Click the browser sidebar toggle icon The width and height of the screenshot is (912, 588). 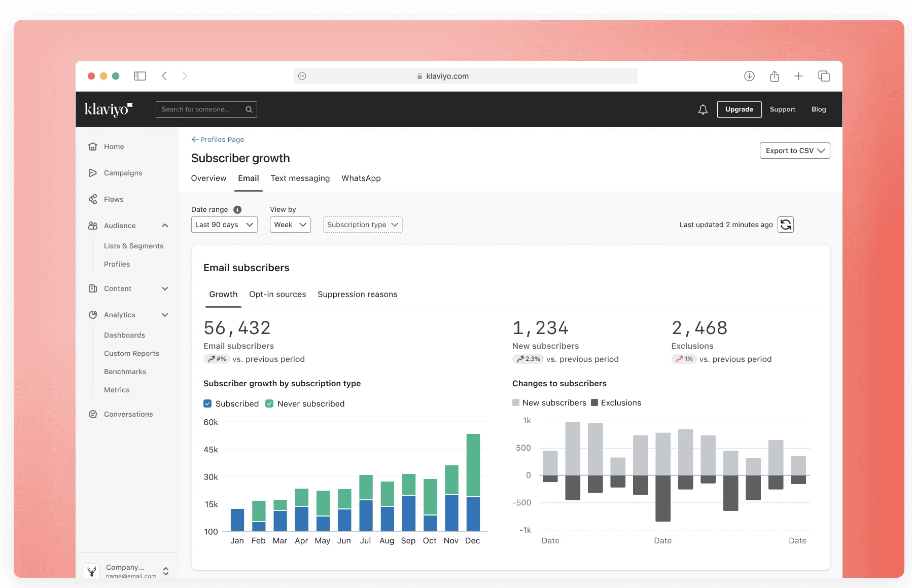coord(140,76)
